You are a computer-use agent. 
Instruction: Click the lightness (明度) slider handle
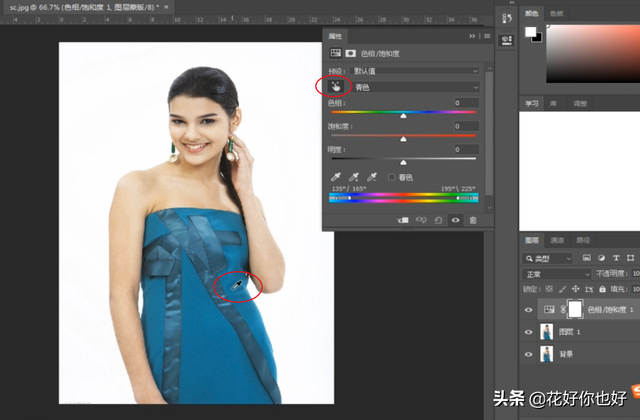coord(403,162)
